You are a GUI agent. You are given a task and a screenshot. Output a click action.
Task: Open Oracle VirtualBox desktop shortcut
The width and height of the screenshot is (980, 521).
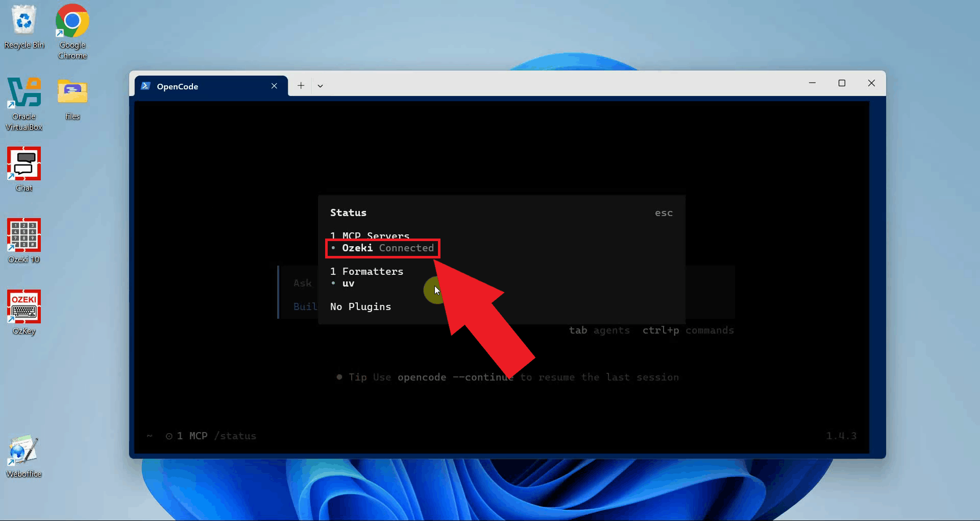click(x=24, y=104)
